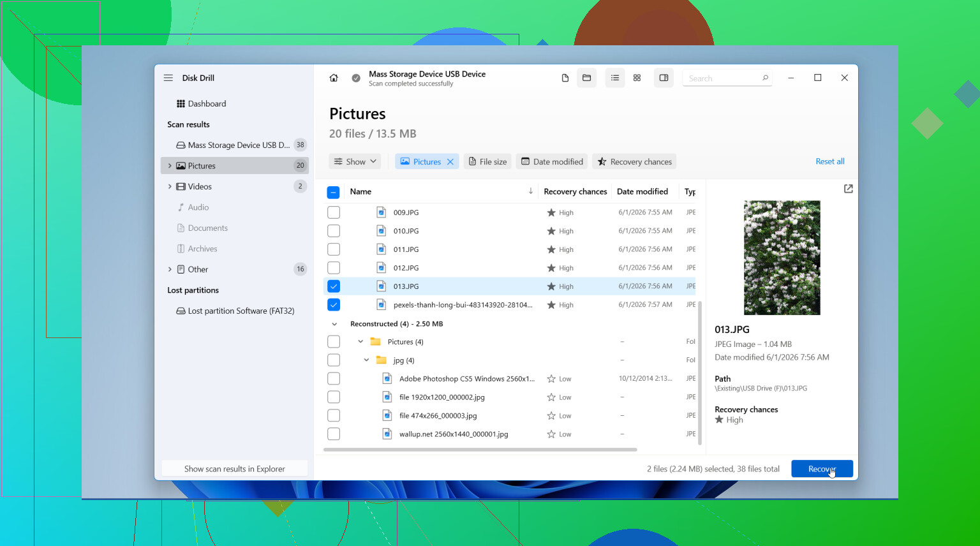Image resolution: width=980 pixels, height=546 pixels.
Task: Collapse the jpg (4) folder
Action: 366,360
